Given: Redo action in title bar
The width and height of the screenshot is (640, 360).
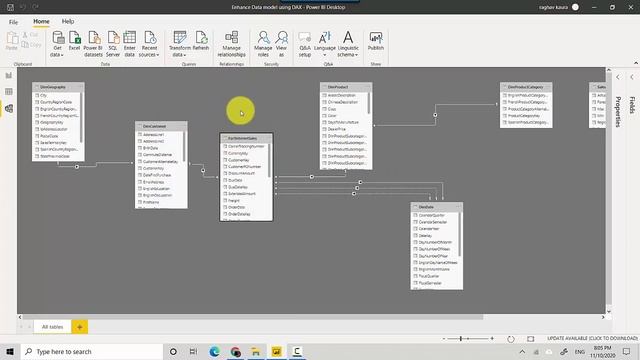Looking at the screenshot, I should [36, 7].
